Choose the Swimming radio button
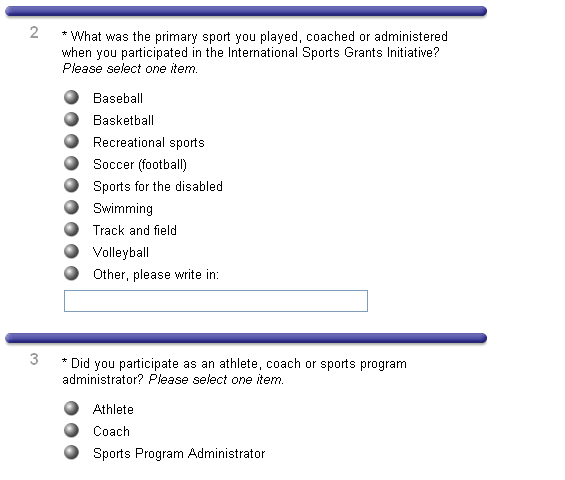 coord(71,207)
